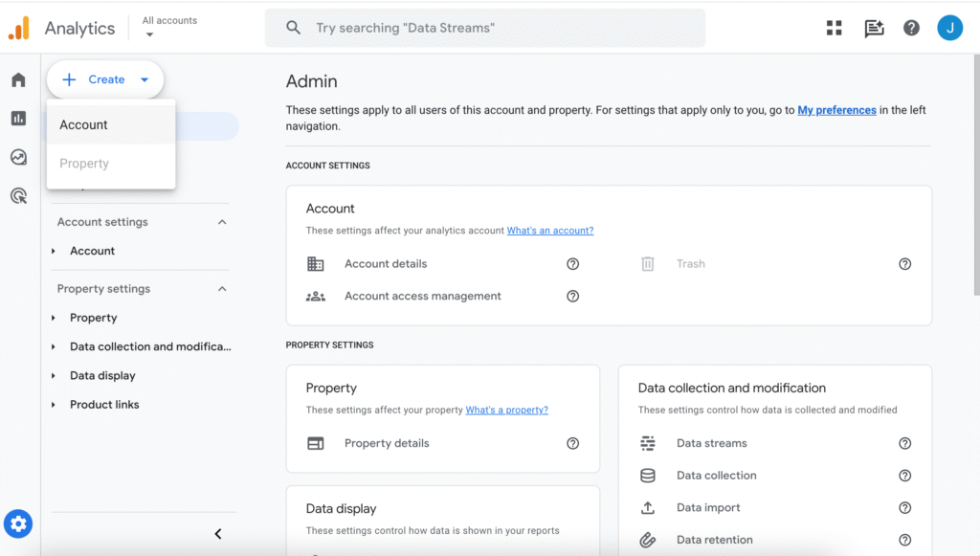Image resolution: width=980 pixels, height=556 pixels.
Task: Open the All accounts selector
Action: point(169,27)
